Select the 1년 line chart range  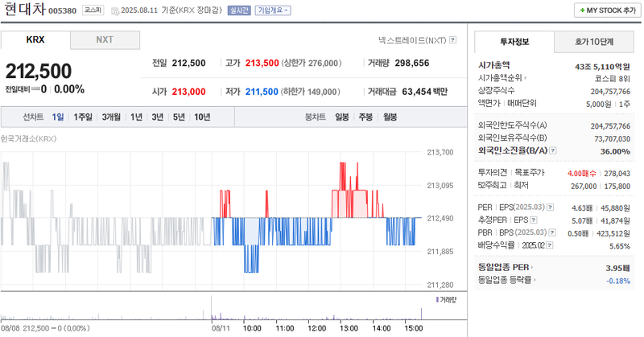pyautogui.click(x=136, y=117)
